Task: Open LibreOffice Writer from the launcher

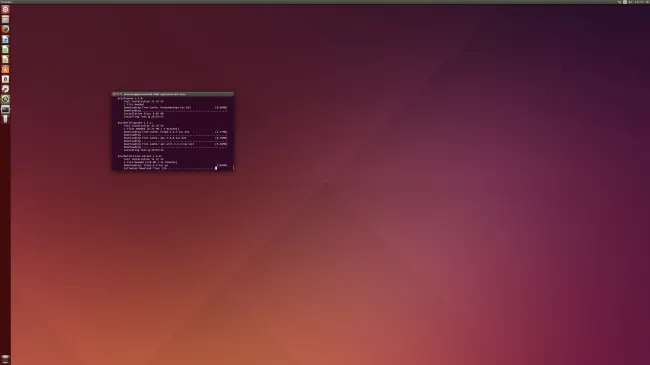Action: point(5,39)
